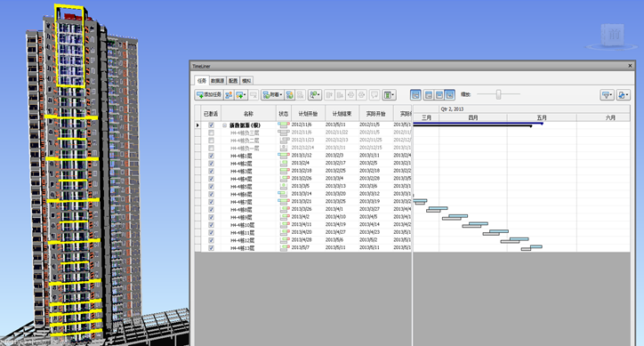This screenshot has height=346, width=644.
Task: Click the move up icon in the toolbar
Action: (x=329, y=95)
